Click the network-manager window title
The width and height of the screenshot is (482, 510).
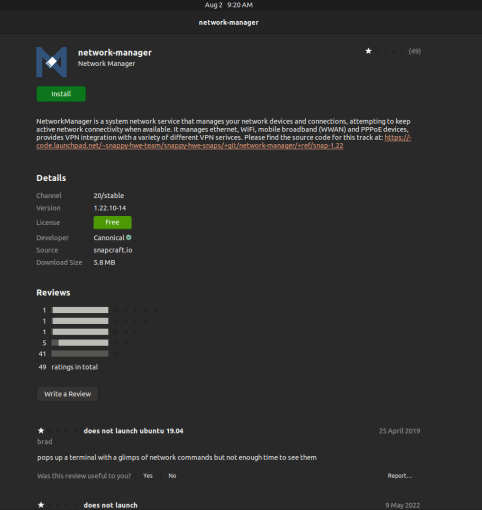(229, 22)
